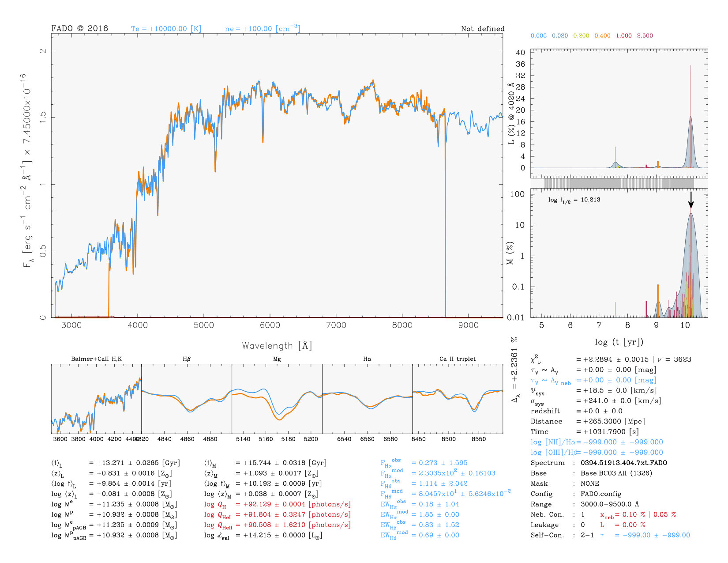Viewport: 728px width, 563px height.
Task: Open the 'Hβ' zoom panel
Action: coord(187,398)
